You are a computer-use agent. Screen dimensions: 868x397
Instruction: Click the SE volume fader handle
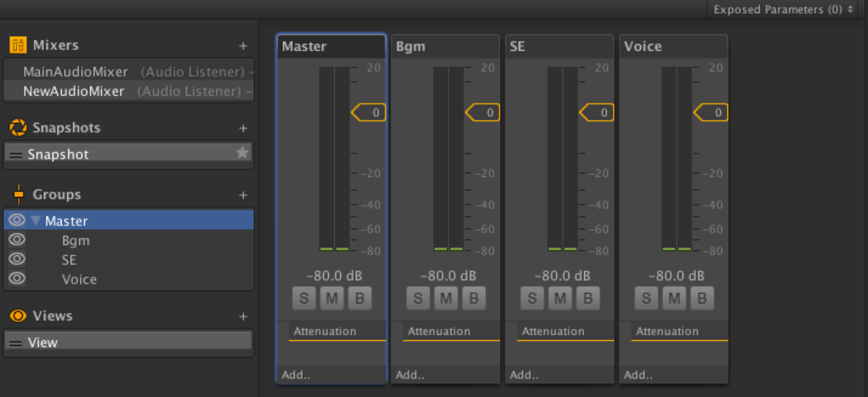point(597,113)
